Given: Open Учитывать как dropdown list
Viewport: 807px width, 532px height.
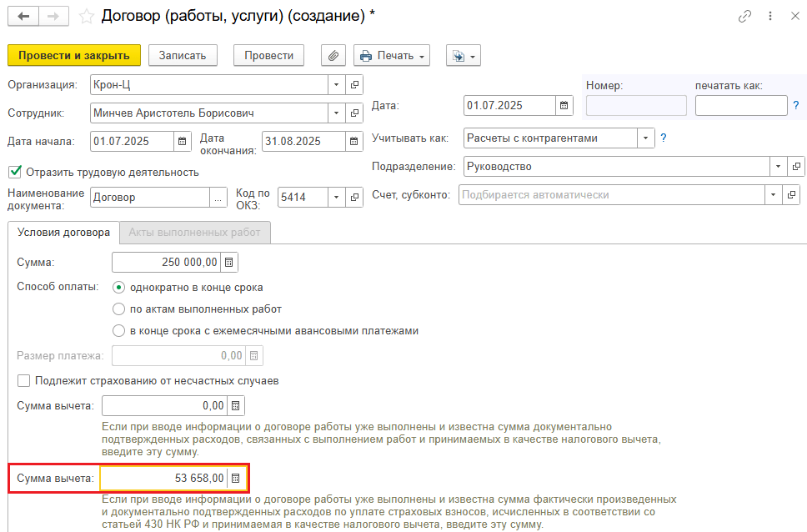Looking at the screenshot, I should point(645,138).
